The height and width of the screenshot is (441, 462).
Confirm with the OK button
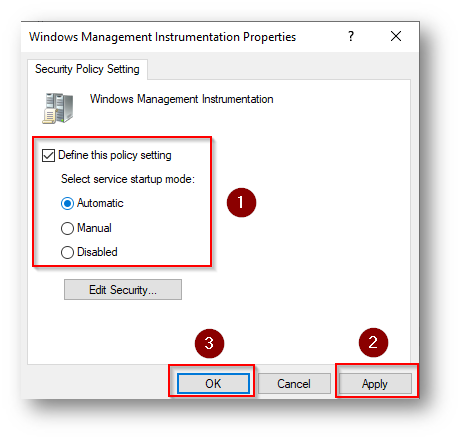[213, 383]
